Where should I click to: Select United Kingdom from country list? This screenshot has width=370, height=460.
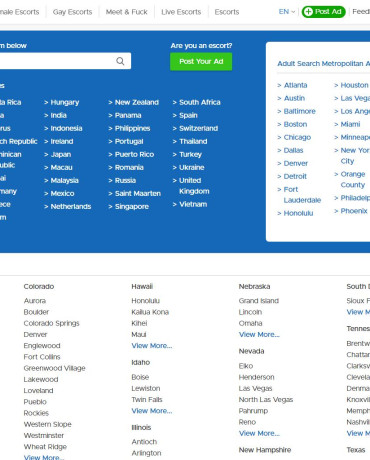click(x=194, y=186)
